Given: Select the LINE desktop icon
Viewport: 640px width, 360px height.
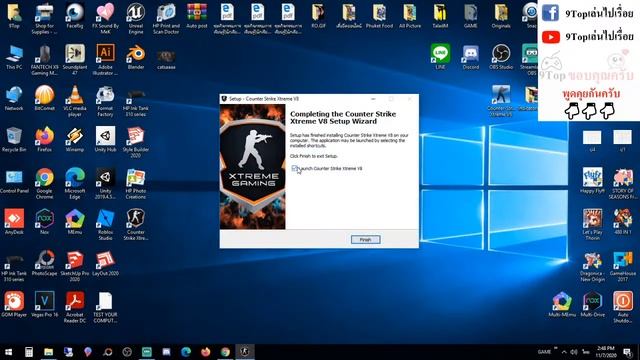Looking at the screenshot, I should [440, 57].
